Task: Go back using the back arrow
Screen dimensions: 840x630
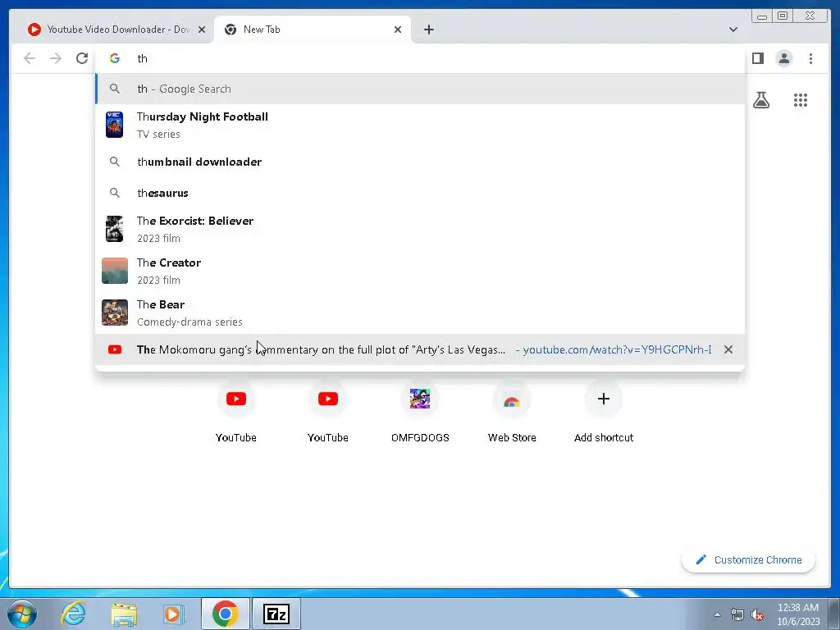Action: [30, 58]
